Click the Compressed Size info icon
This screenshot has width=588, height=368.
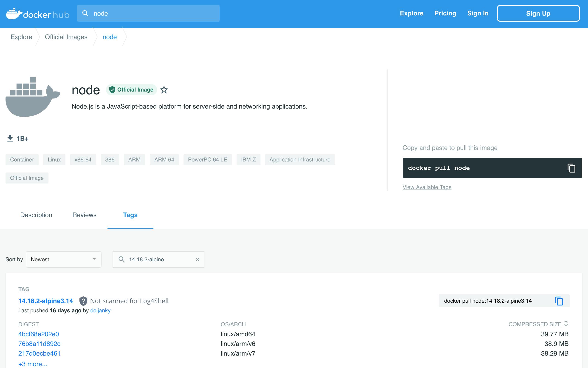click(x=566, y=323)
